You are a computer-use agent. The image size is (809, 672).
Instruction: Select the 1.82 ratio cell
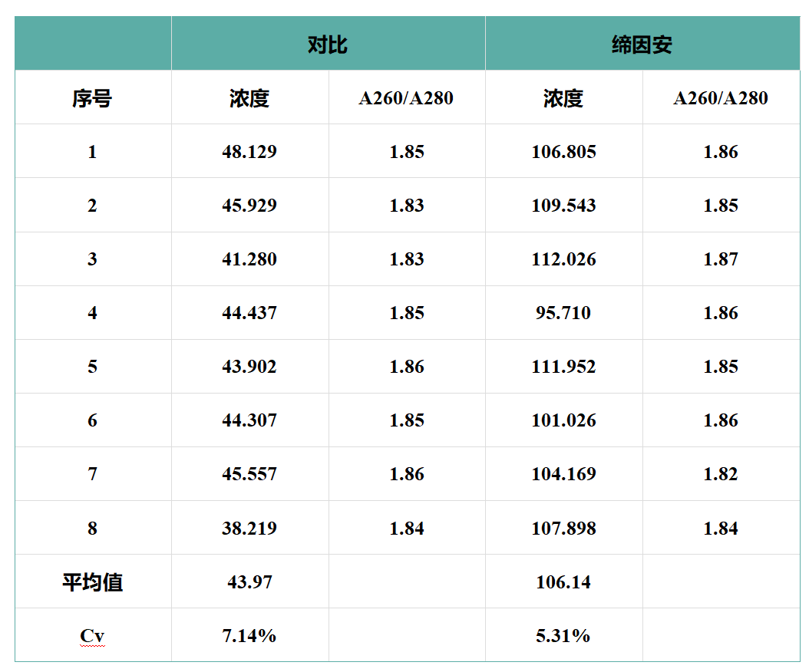pyautogui.click(x=721, y=474)
